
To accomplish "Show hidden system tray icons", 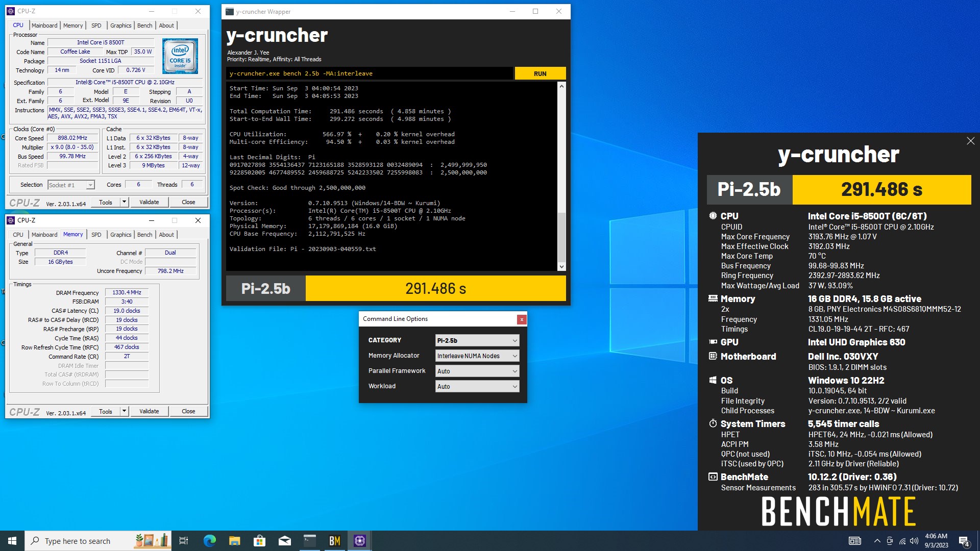I will 877,541.
